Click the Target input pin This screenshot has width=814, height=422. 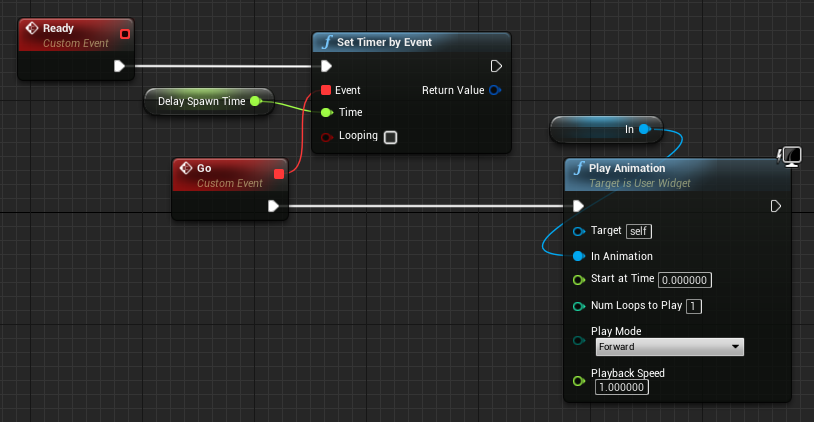[579, 232]
